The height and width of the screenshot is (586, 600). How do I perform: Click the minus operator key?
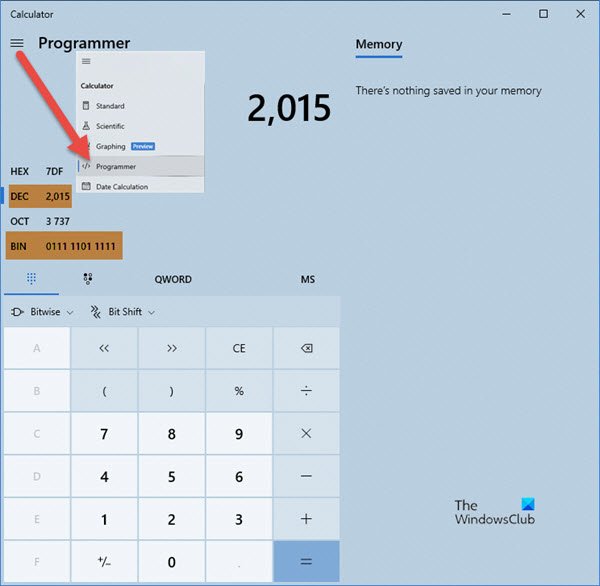tap(307, 477)
